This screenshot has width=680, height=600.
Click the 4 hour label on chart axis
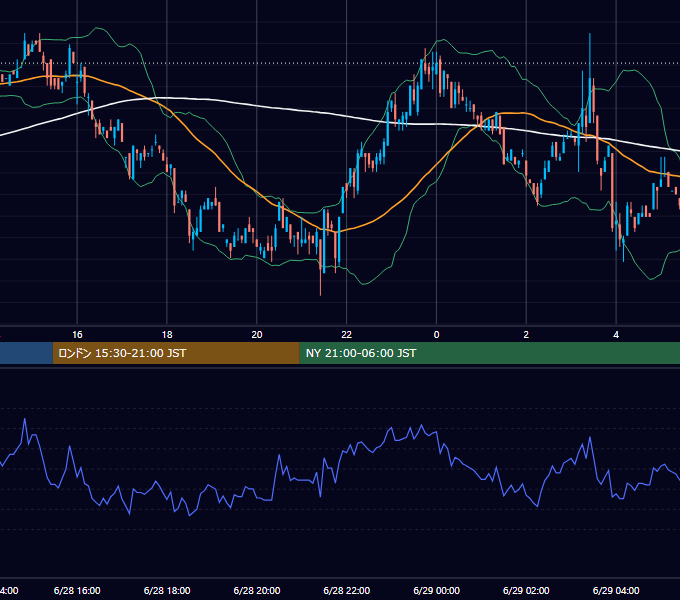[616, 335]
